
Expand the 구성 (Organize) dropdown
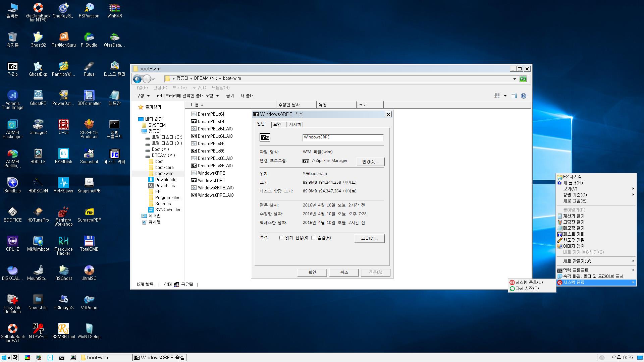click(x=143, y=96)
